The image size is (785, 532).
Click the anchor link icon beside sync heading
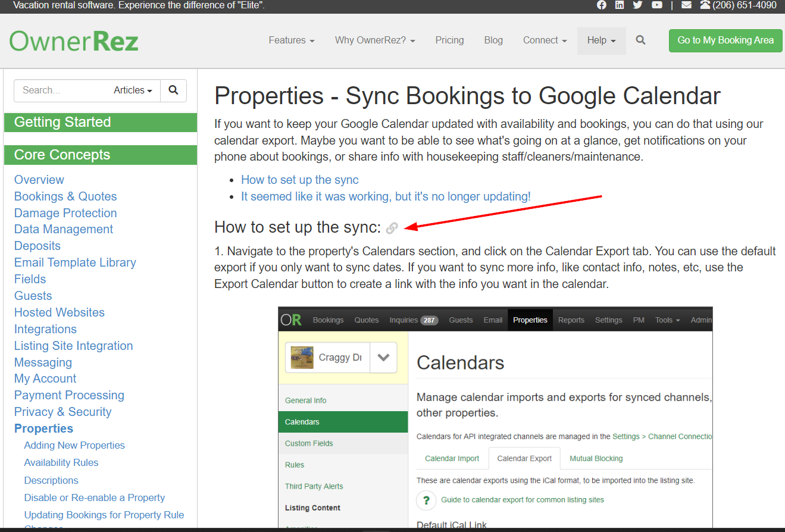point(392,228)
